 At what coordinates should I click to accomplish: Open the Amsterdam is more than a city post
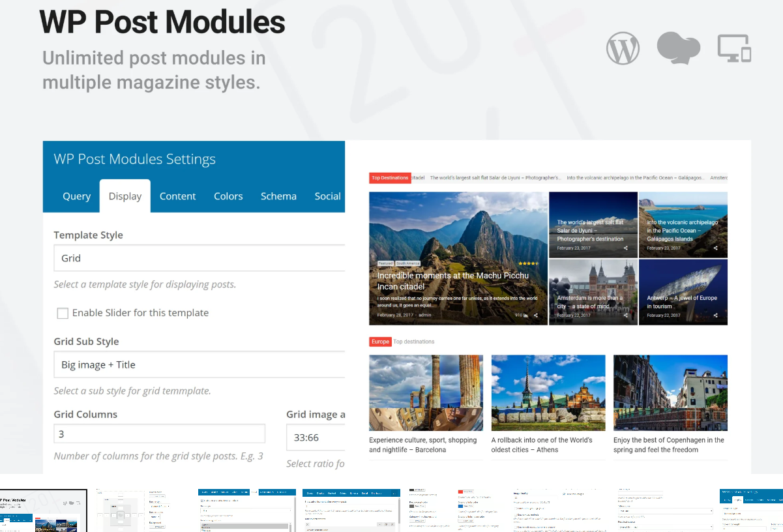pyautogui.click(x=590, y=302)
